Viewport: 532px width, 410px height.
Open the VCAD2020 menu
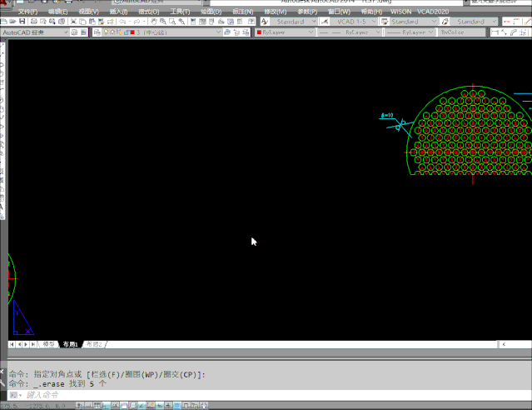[x=434, y=12]
